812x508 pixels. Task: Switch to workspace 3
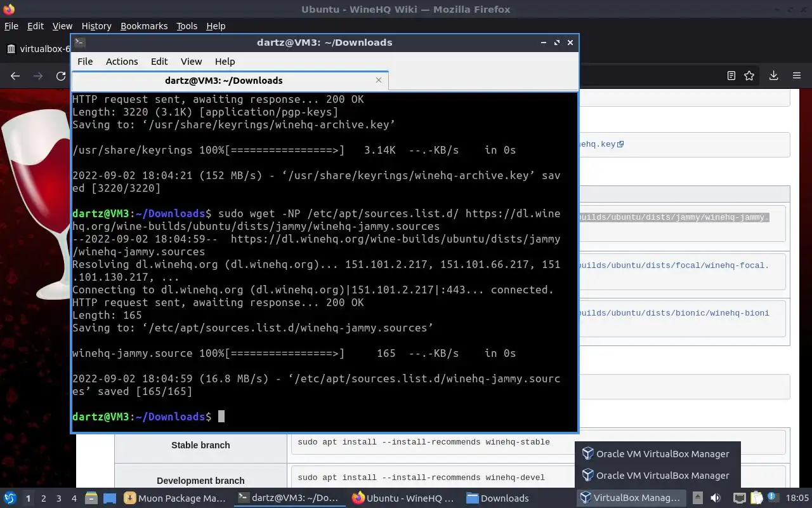coord(58,498)
